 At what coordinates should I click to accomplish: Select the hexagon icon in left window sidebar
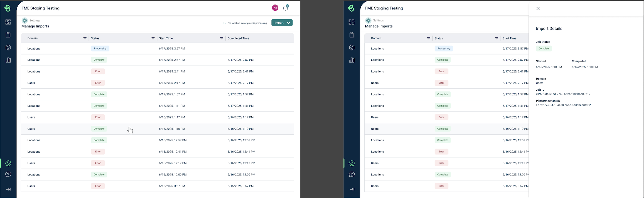pos(8,47)
